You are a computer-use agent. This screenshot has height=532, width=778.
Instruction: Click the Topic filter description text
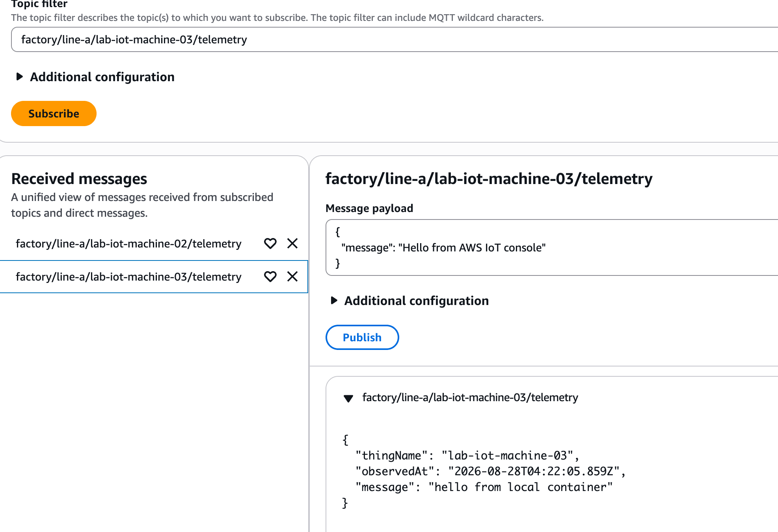tap(277, 18)
